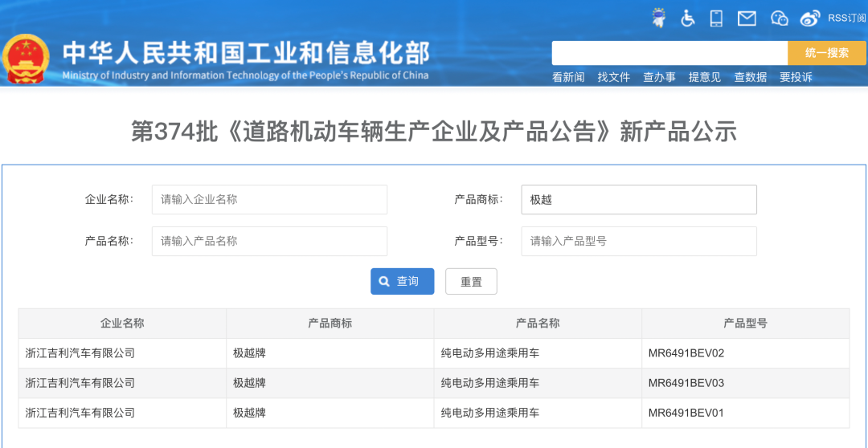Viewport: 868px width, 448px height.
Task: Open the 看新闻 menu item
Action: [568, 77]
